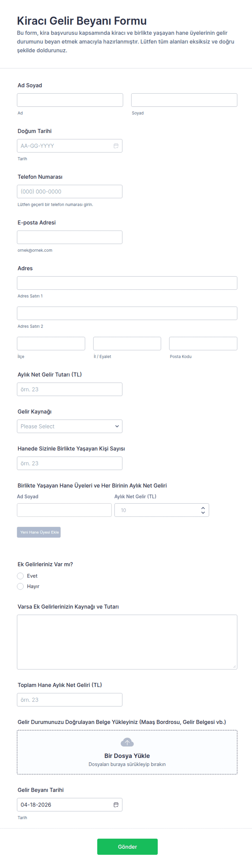Click the cloud upload icon

(127, 742)
